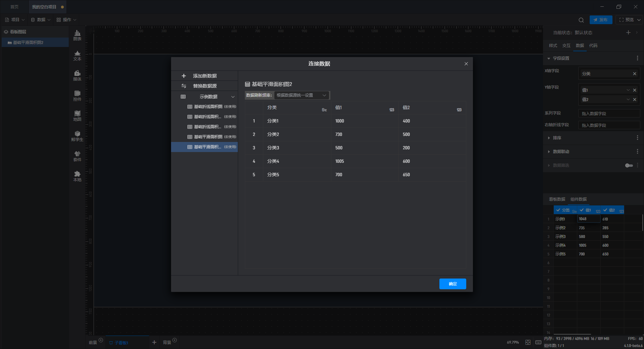Viewport: 644px width, 349px height.
Task: Click the chevron arrow beside current state
Action: pos(637,32)
